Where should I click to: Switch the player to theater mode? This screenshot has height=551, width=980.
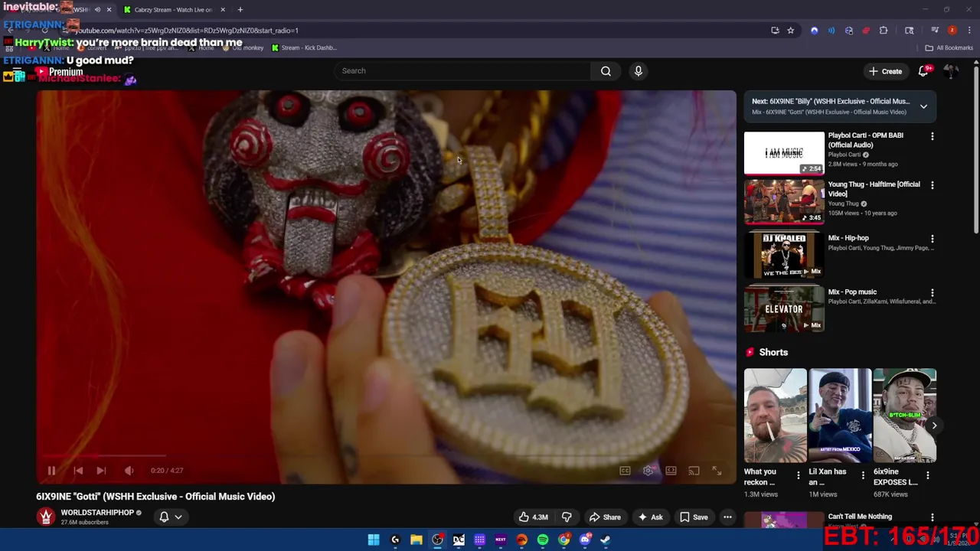click(x=671, y=471)
